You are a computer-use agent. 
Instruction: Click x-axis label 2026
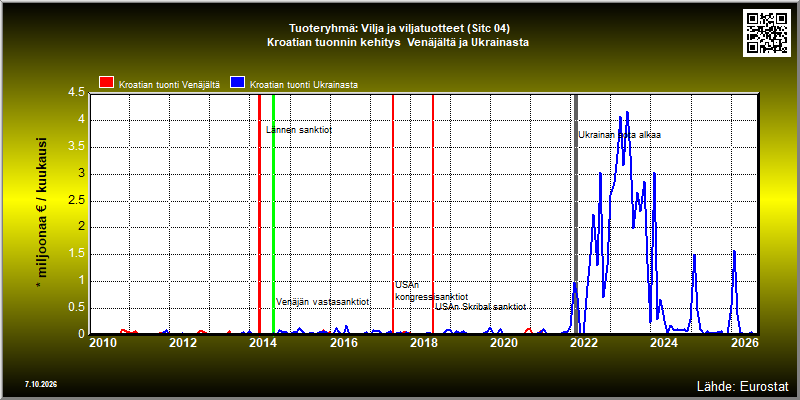745,342
